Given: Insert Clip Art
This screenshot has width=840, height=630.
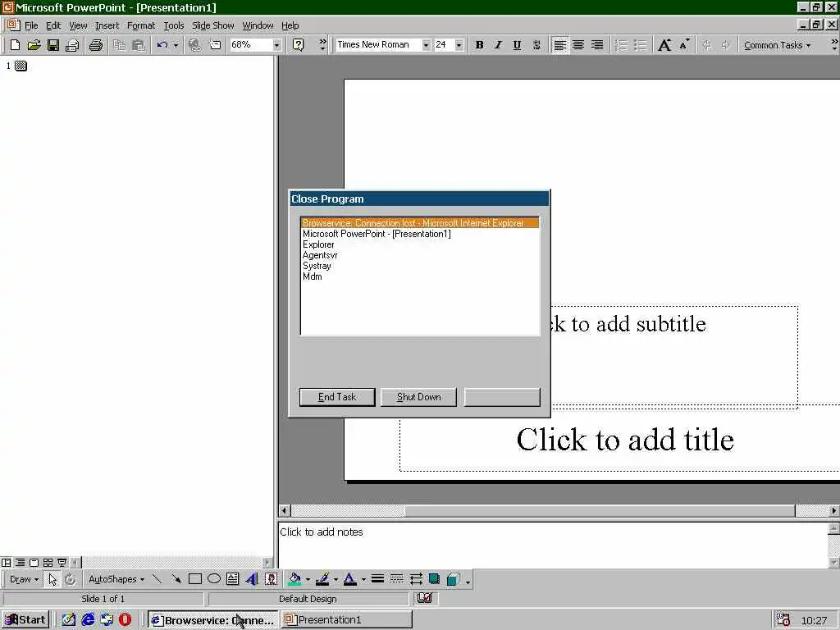Looking at the screenshot, I should click(271, 579).
